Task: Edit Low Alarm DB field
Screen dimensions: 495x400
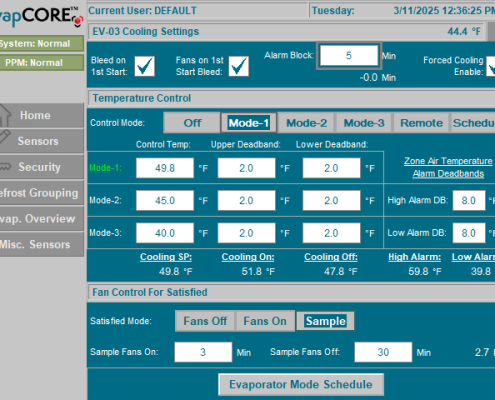Action: click(469, 233)
